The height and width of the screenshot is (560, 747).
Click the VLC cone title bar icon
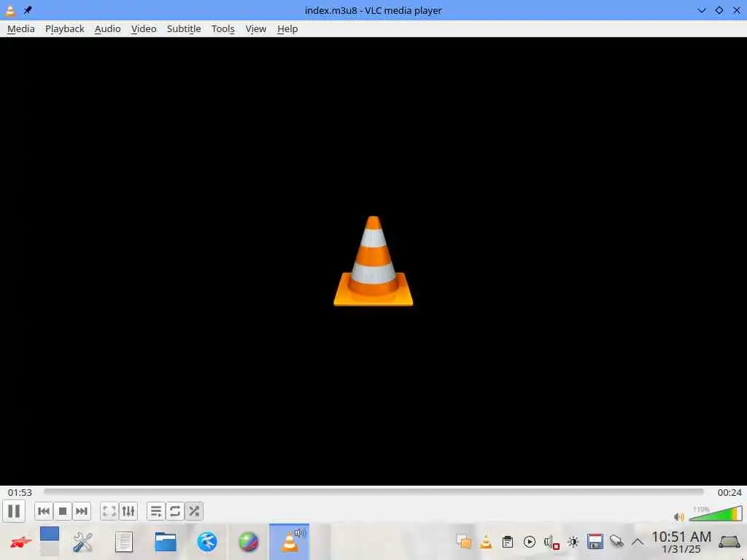[10, 10]
